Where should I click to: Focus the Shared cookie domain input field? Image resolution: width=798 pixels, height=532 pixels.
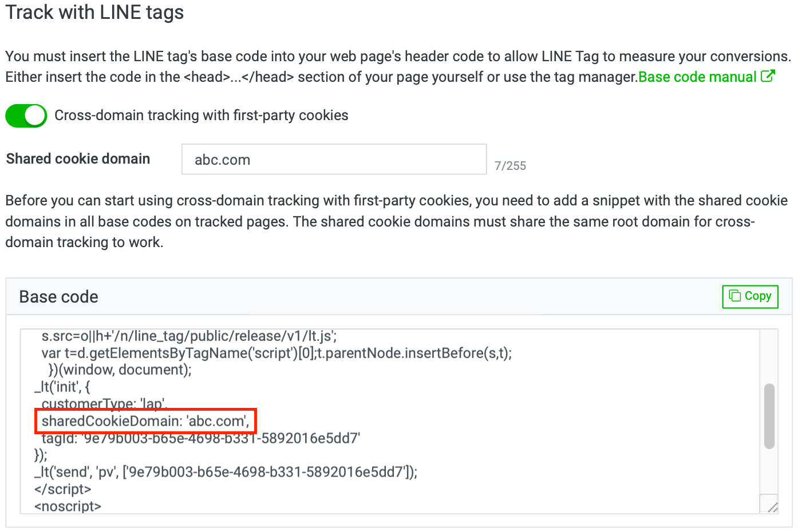pyautogui.click(x=334, y=160)
